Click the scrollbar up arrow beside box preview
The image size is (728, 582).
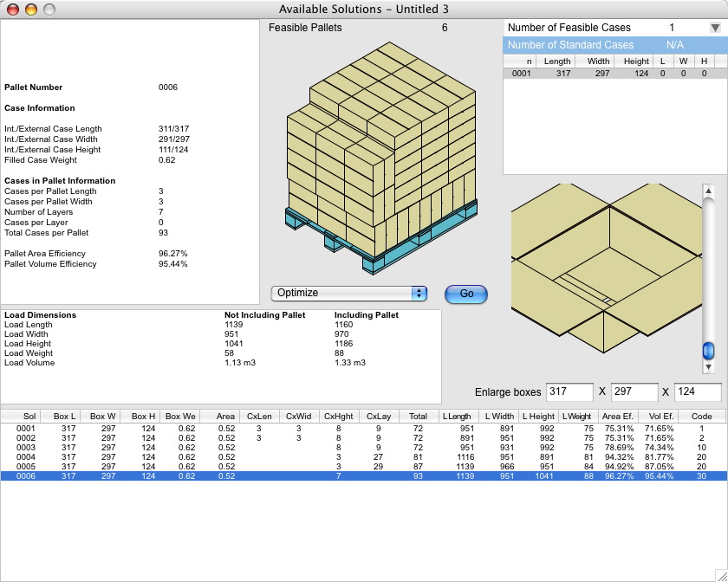pyautogui.click(x=708, y=191)
